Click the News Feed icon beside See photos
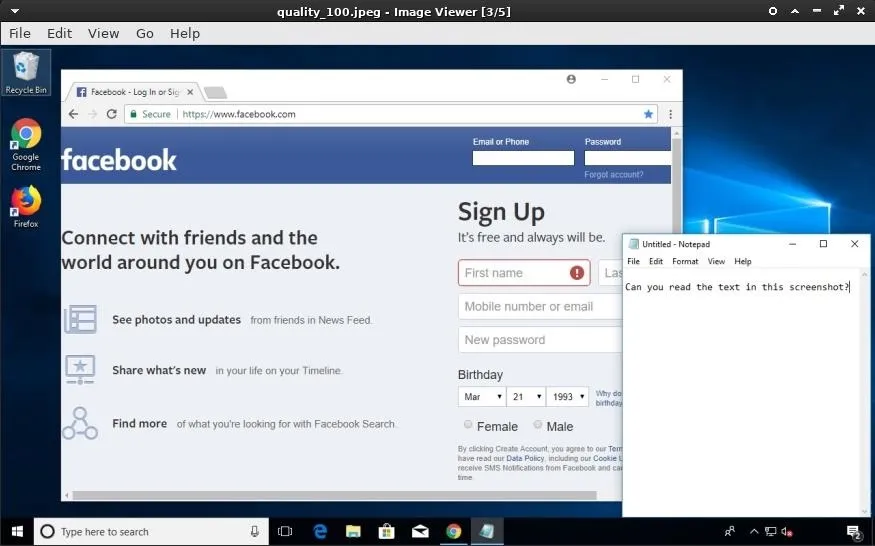Screen dimensions: 875x546 coord(80,319)
